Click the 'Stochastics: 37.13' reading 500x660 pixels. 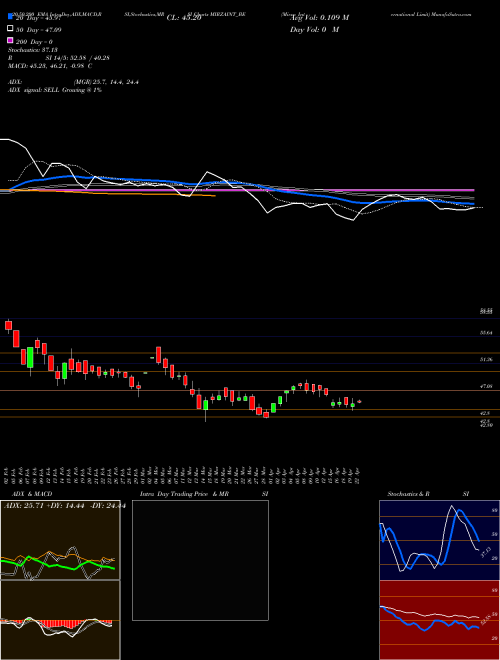[x=33, y=50]
